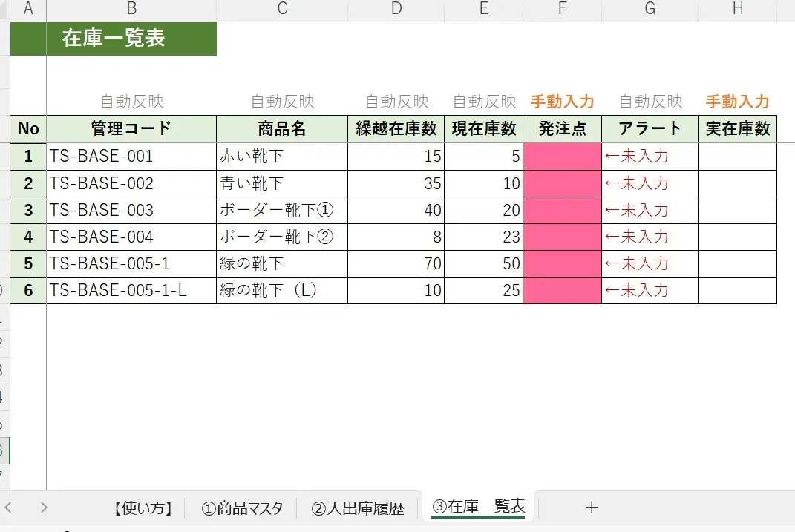795x532 pixels.
Task: Click the 実在庫数 header cell
Action: coord(738,128)
